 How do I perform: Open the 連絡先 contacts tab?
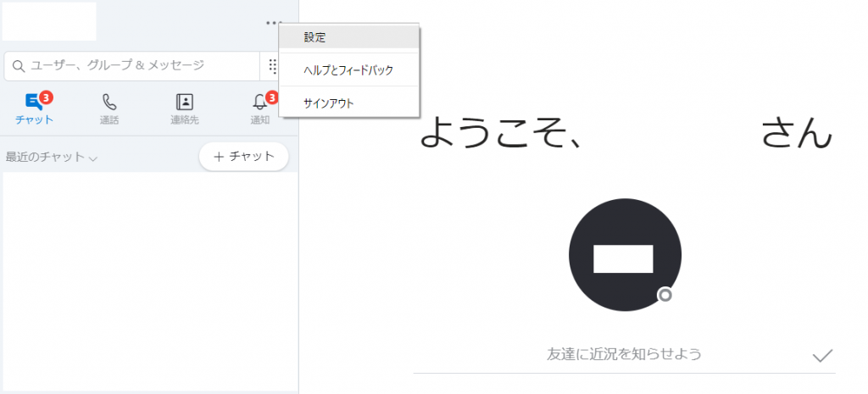point(184,108)
